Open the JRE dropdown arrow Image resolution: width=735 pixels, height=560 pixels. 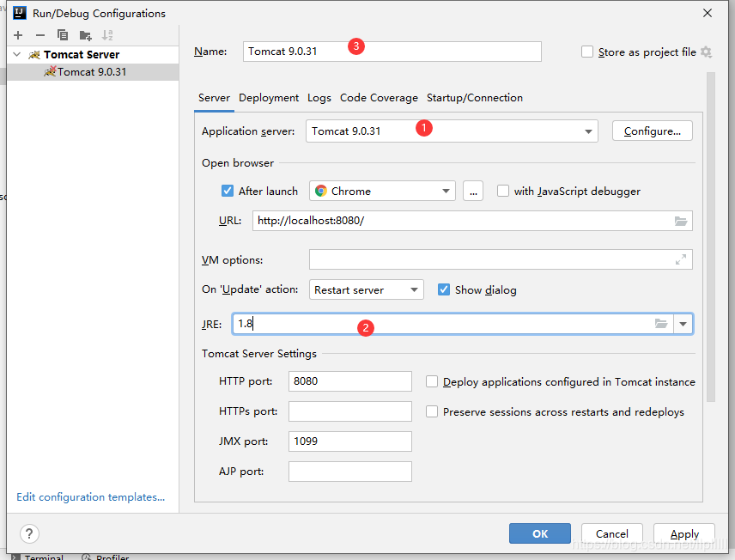(683, 324)
